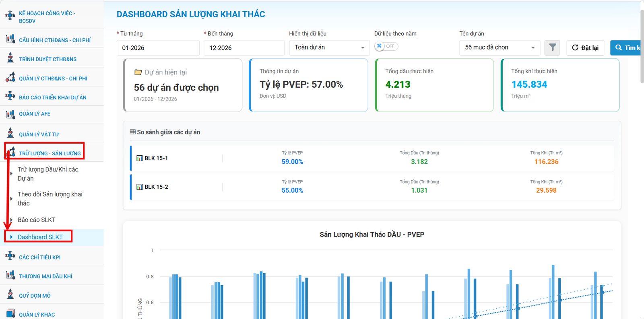Click the Quản lý vật tư sidebar icon
The height and width of the screenshot is (319, 644).
(10, 133)
